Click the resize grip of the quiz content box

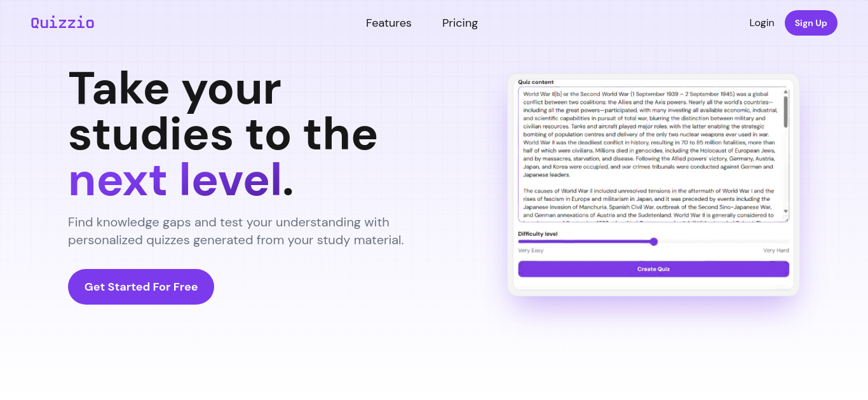(x=786, y=219)
